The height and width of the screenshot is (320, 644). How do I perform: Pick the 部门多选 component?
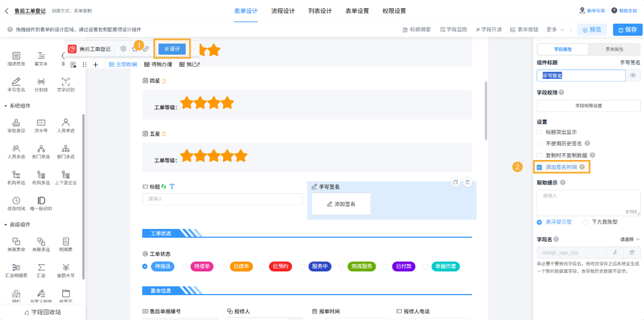pos(66,152)
